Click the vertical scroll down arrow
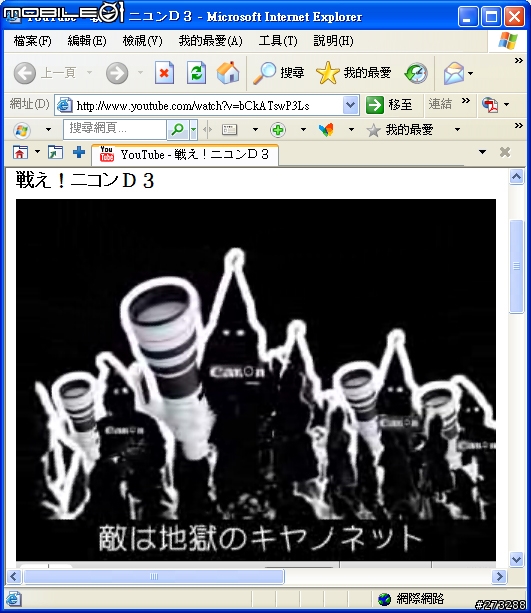 click(517, 559)
